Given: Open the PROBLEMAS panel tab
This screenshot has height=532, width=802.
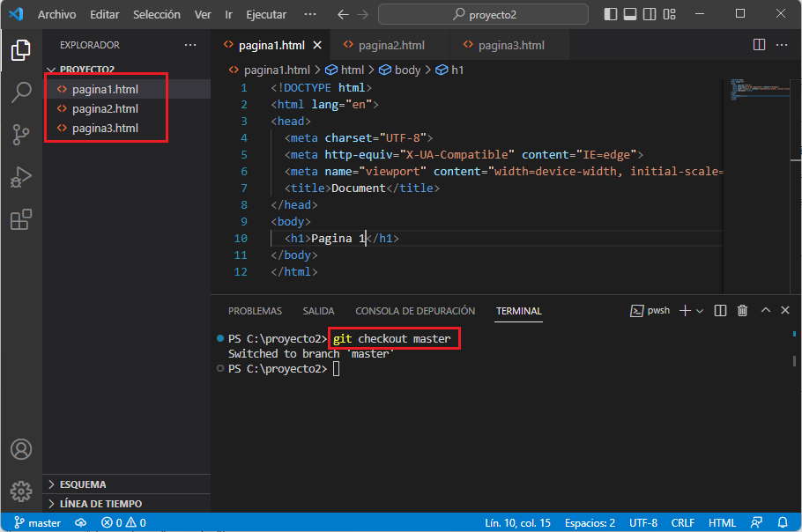Looking at the screenshot, I should [255, 311].
